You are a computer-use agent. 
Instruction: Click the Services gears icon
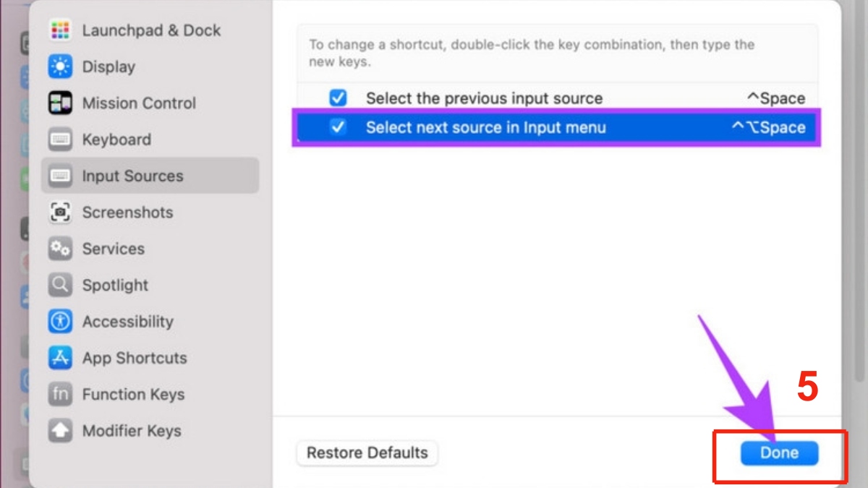(x=60, y=249)
